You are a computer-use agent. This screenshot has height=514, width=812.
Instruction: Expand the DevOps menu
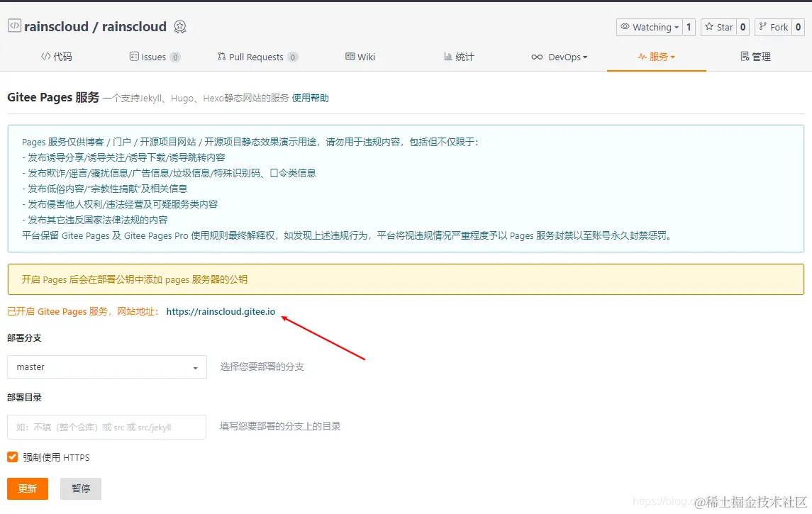click(560, 57)
